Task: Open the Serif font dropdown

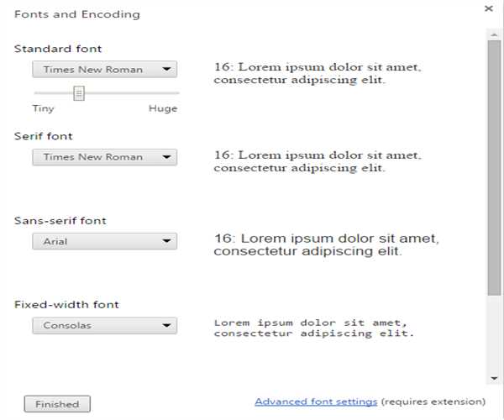Action: tap(104, 157)
